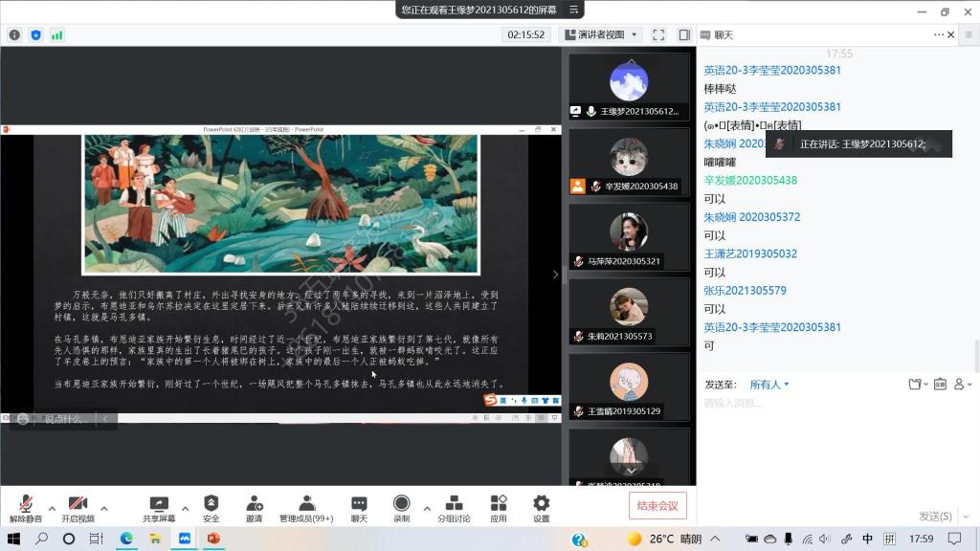Click the 共享屏幕 share screen icon
This screenshot has height=551, width=980.
(x=159, y=507)
